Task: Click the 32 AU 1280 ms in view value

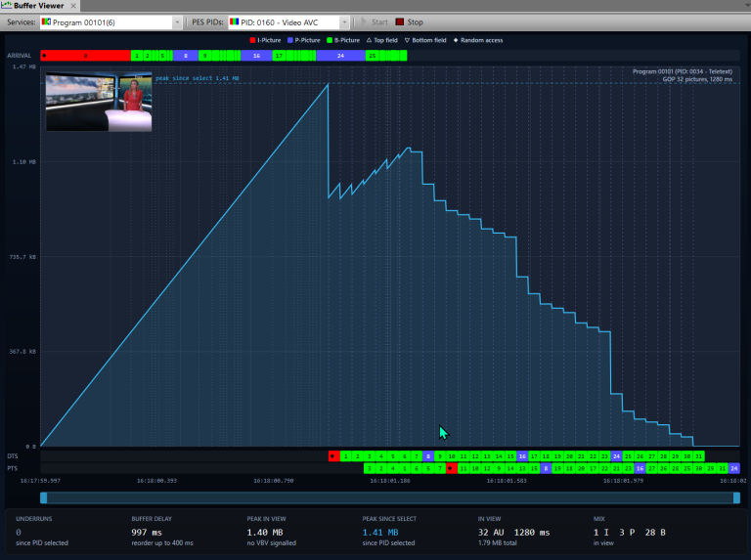Action: point(514,533)
